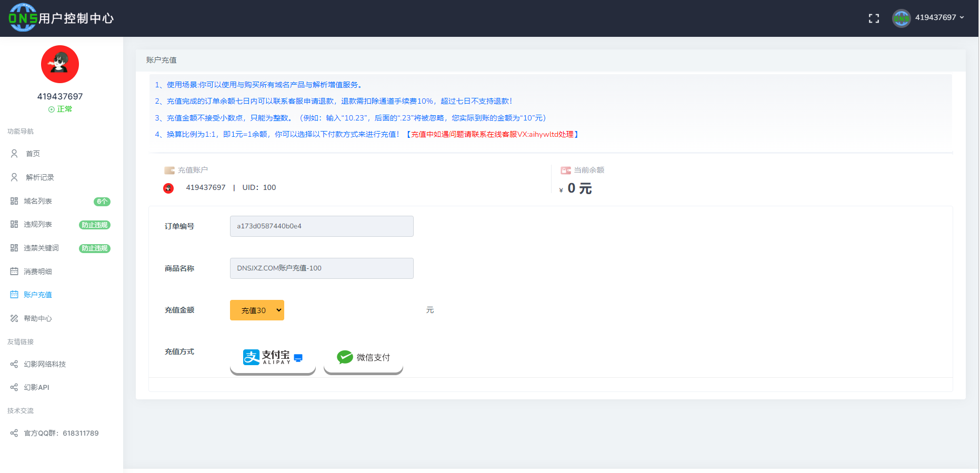980x473 pixels.
Task: Toggle fullscreen mode icon
Action: 874,18
